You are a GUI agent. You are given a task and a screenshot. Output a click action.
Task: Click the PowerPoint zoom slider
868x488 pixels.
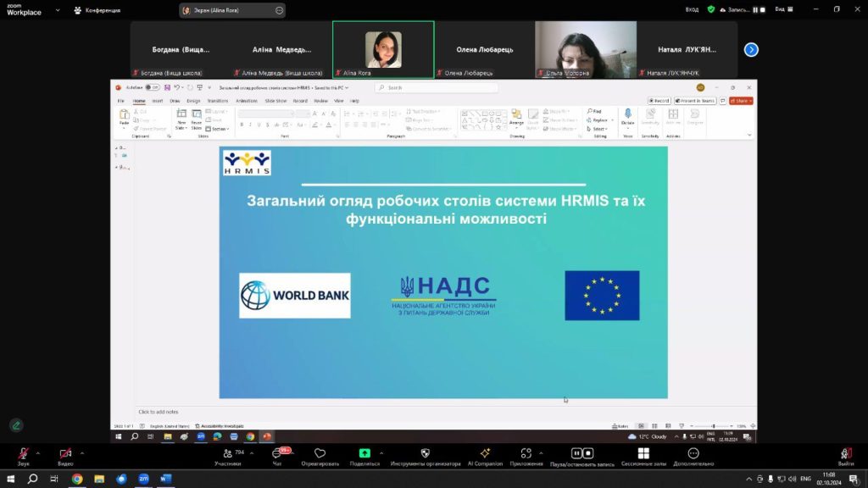[714, 426]
